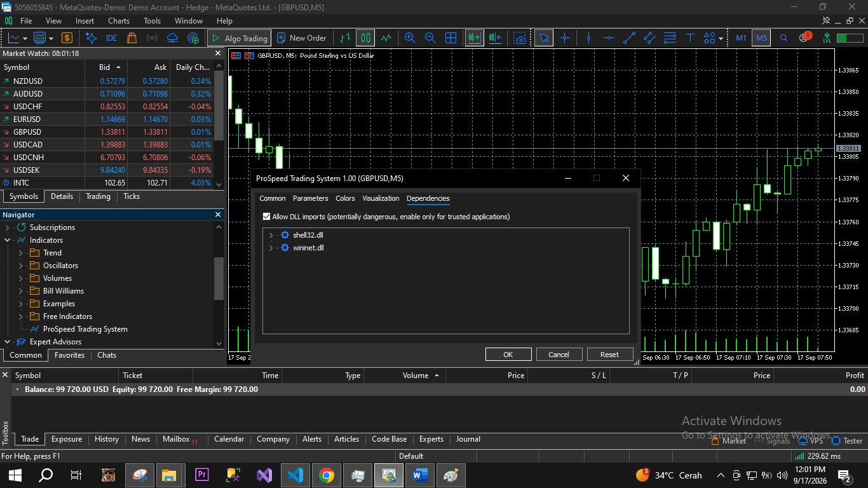Open the Tester link in Toolbox bar
Viewport: 868px width, 488px height.
(847, 440)
